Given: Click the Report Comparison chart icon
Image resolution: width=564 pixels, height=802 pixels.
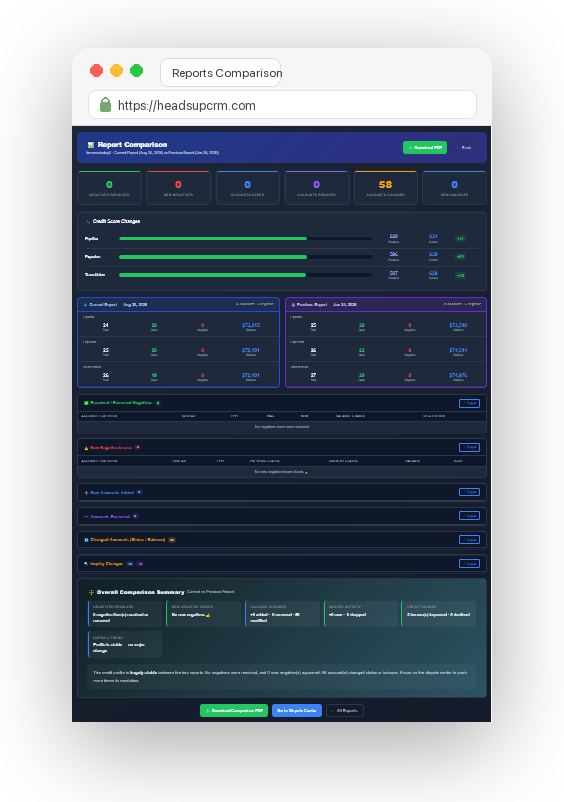Looking at the screenshot, I should pos(91,145).
